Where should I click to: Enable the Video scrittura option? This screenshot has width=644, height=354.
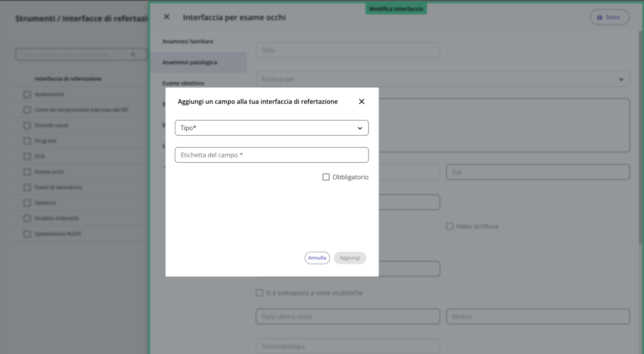click(x=449, y=226)
